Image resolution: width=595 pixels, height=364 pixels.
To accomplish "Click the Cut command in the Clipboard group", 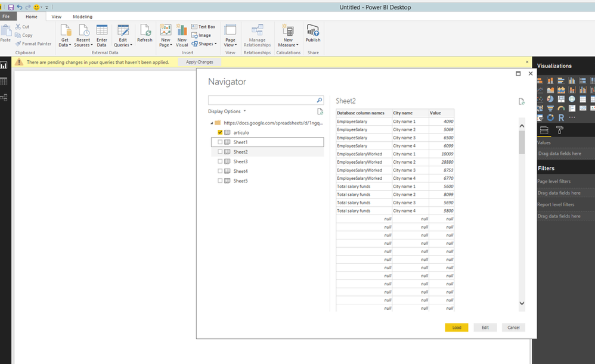I will click(x=22, y=27).
